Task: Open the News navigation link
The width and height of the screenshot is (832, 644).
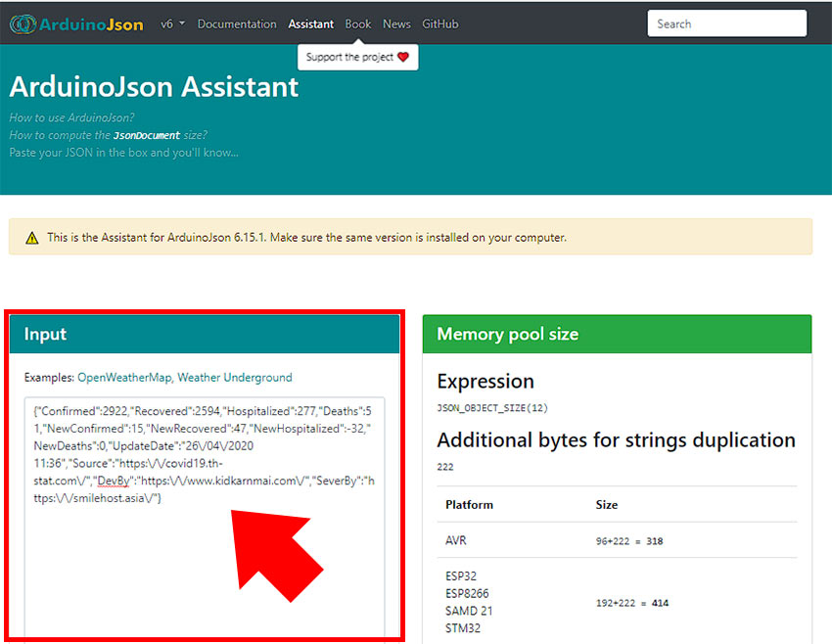Action: (x=396, y=23)
